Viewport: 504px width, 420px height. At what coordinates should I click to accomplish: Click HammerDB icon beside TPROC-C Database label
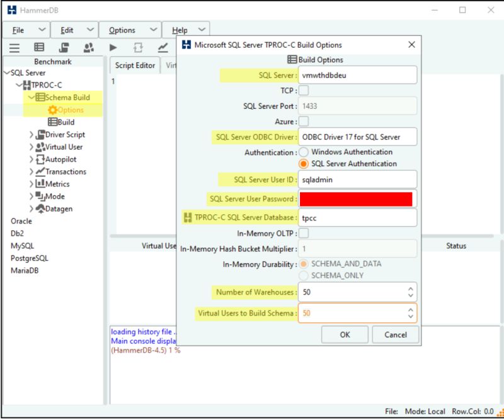[x=188, y=217]
